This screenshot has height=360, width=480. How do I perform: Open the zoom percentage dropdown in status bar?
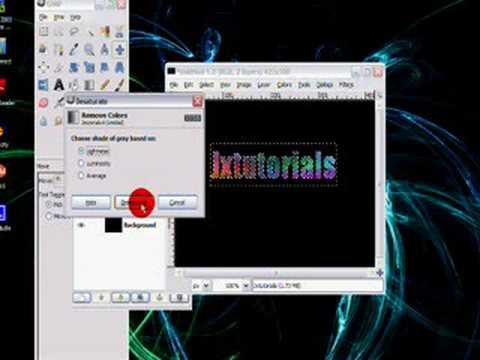coord(246,286)
